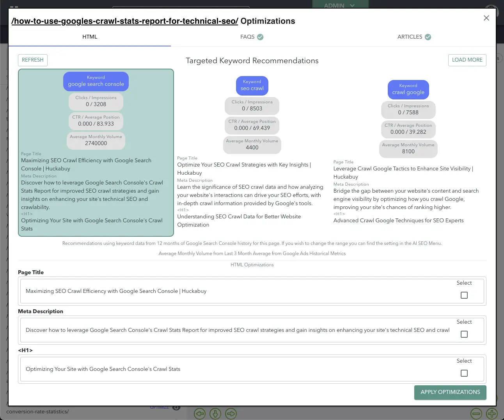Viewport: 504px width, 420px height.
Task: Open the crawl-stats-report page URL link
Action: [x=125, y=21]
